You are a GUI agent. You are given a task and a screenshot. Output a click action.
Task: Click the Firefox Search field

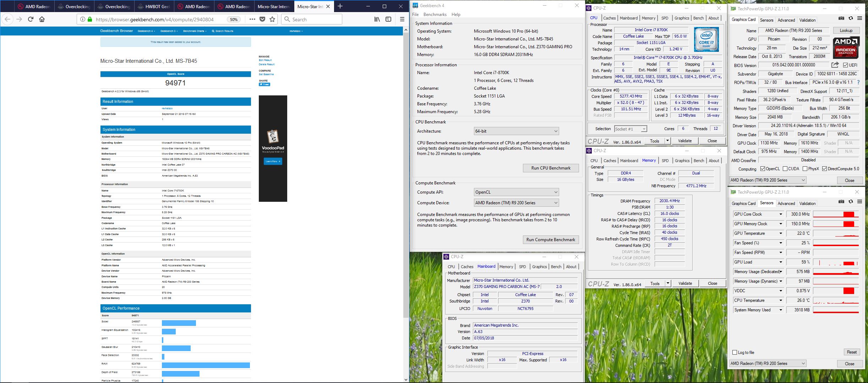tap(312, 20)
